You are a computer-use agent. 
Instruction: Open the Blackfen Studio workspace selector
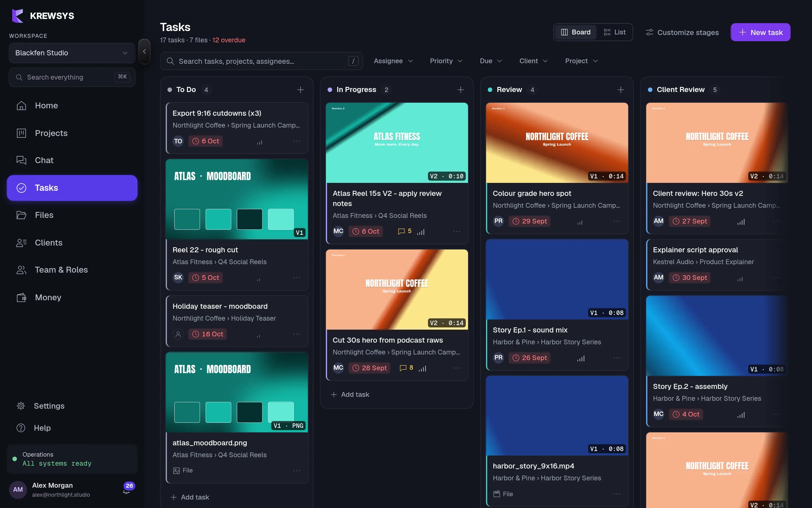coord(72,53)
